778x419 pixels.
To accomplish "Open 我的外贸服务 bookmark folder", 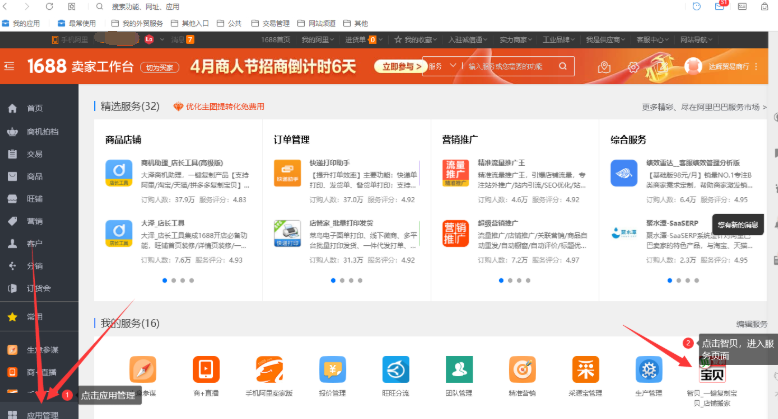I will pyautogui.click(x=137, y=23).
